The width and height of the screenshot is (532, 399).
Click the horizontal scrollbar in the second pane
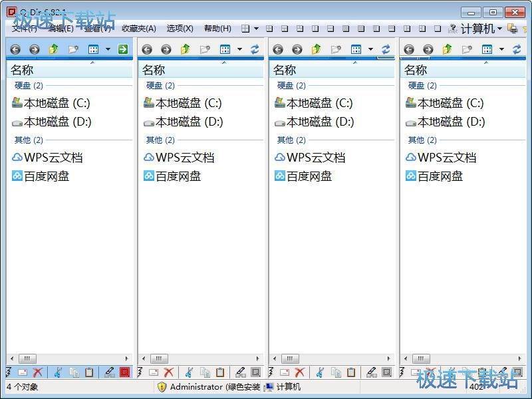(x=158, y=358)
